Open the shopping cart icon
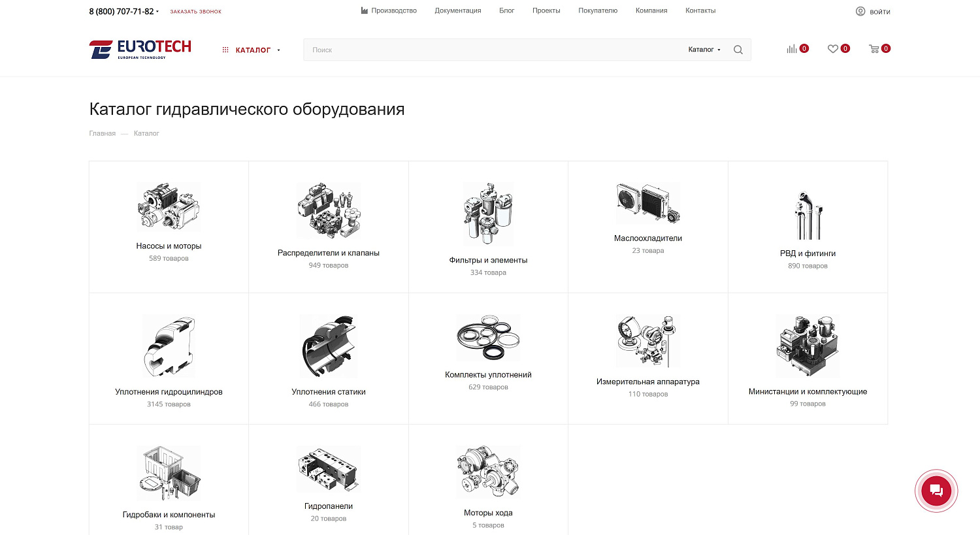 [874, 49]
